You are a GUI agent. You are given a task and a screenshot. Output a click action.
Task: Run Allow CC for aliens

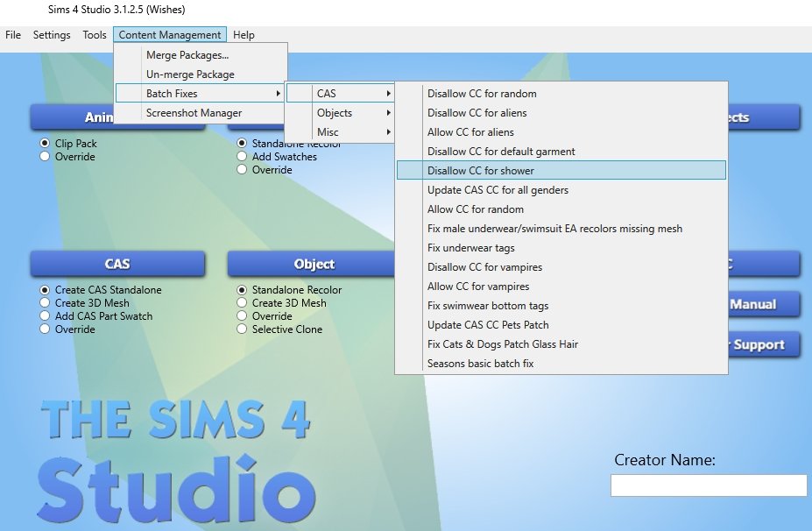[x=561, y=131]
